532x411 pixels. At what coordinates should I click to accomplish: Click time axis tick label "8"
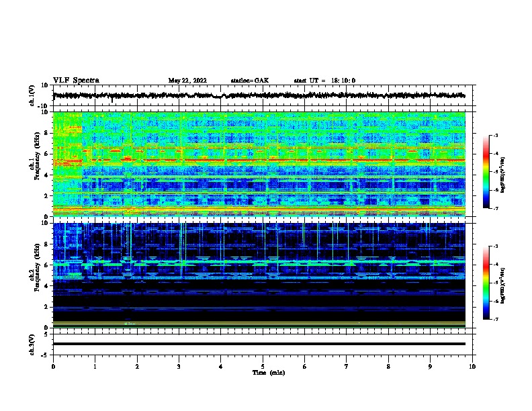[388, 367]
